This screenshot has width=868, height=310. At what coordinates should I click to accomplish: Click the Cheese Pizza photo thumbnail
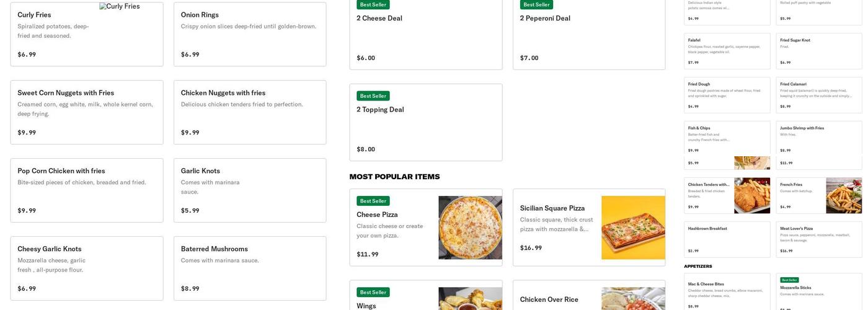pos(470,228)
